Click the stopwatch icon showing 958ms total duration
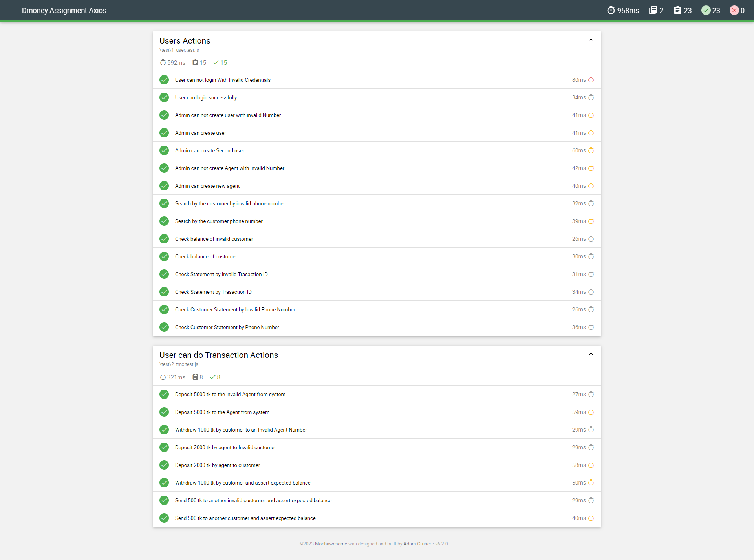The width and height of the screenshot is (754, 560). point(611,10)
